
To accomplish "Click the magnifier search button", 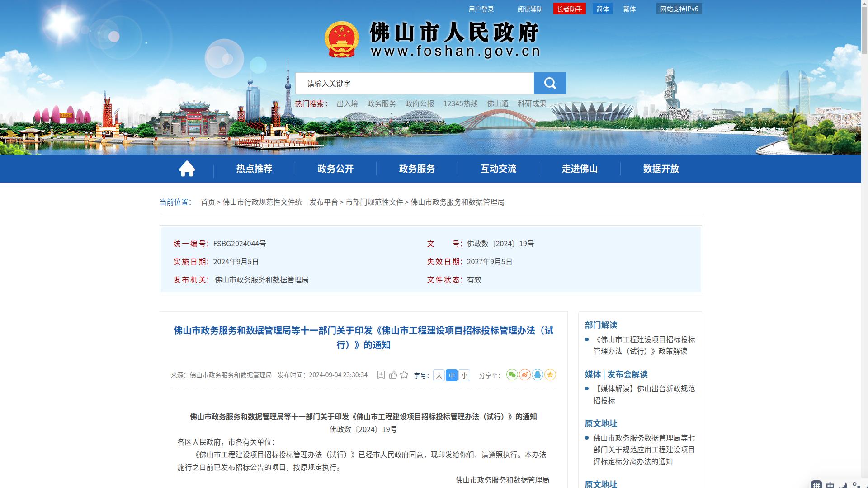I will pyautogui.click(x=550, y=83).
